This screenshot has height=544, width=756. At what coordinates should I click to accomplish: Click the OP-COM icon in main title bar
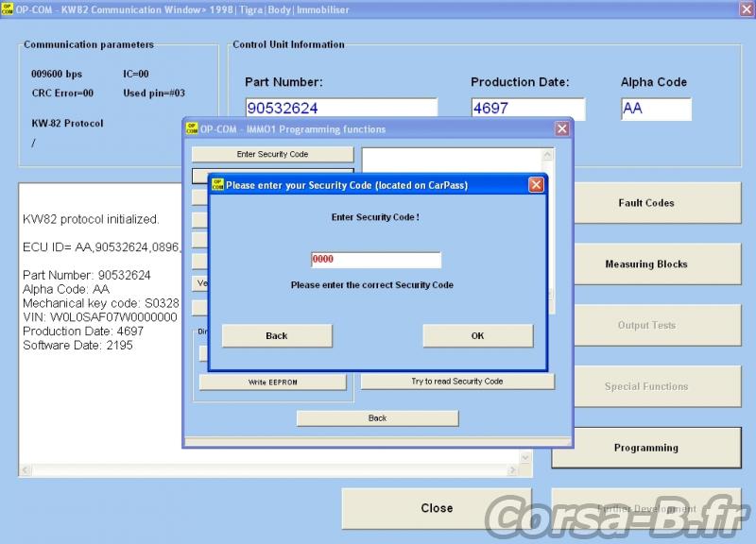click(x=7, y=9)
